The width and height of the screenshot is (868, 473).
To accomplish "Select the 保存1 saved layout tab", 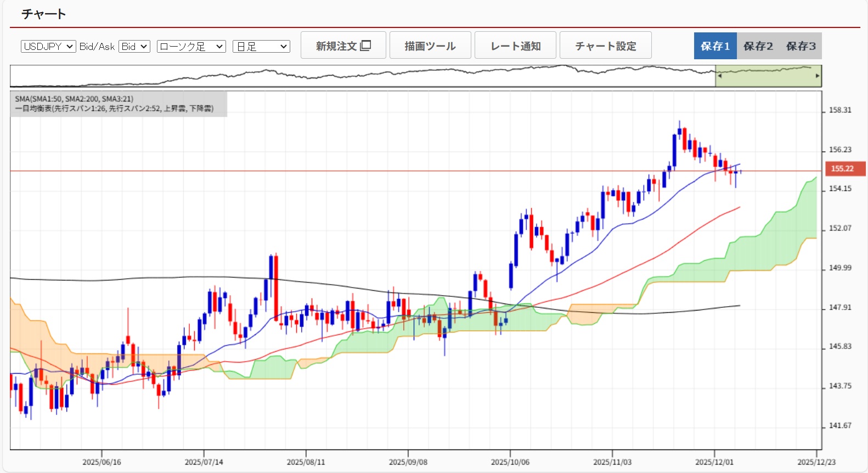I will pos(715,46).
